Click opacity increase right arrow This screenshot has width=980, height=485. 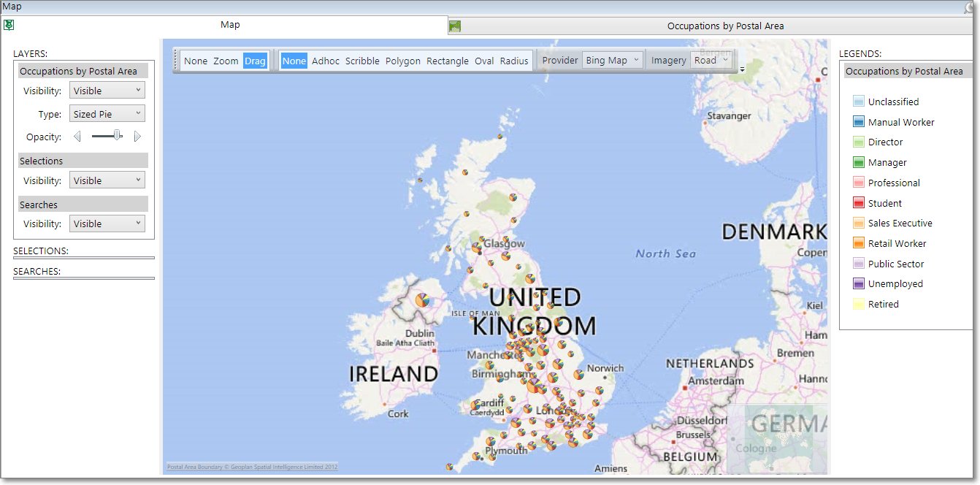tap(137, 136)
